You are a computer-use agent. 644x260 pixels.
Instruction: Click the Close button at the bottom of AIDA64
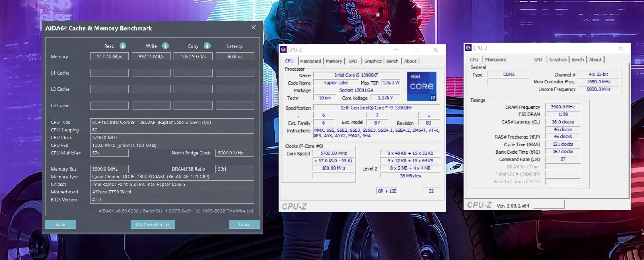[245, 225]
